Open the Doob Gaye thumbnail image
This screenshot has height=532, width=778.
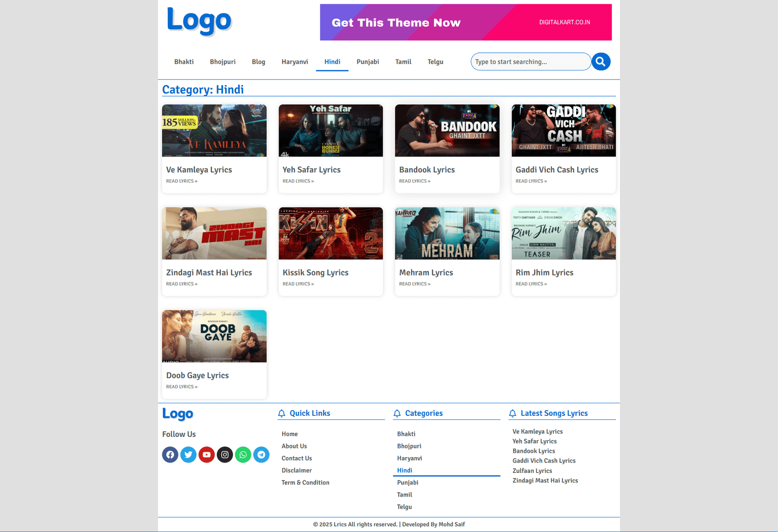click(214, 336)
